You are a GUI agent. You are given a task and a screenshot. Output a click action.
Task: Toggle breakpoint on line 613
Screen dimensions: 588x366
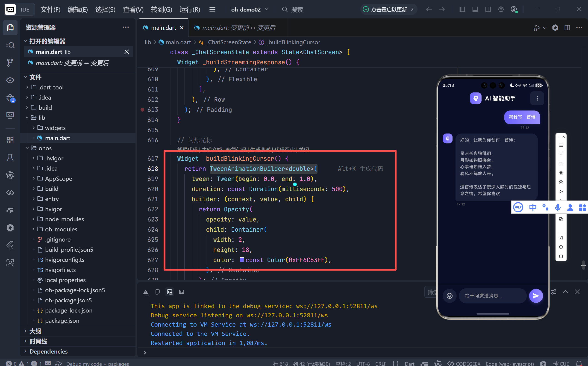[143, 110]
